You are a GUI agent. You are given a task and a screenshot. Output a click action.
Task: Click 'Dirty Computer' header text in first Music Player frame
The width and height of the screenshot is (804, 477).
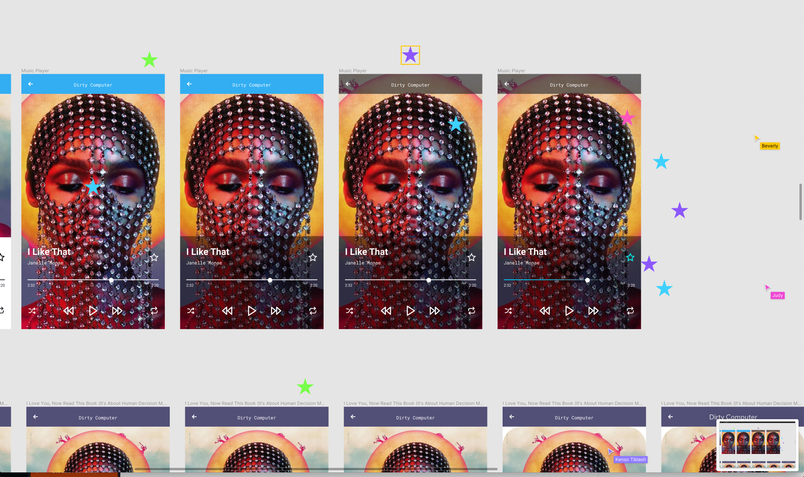93,85
